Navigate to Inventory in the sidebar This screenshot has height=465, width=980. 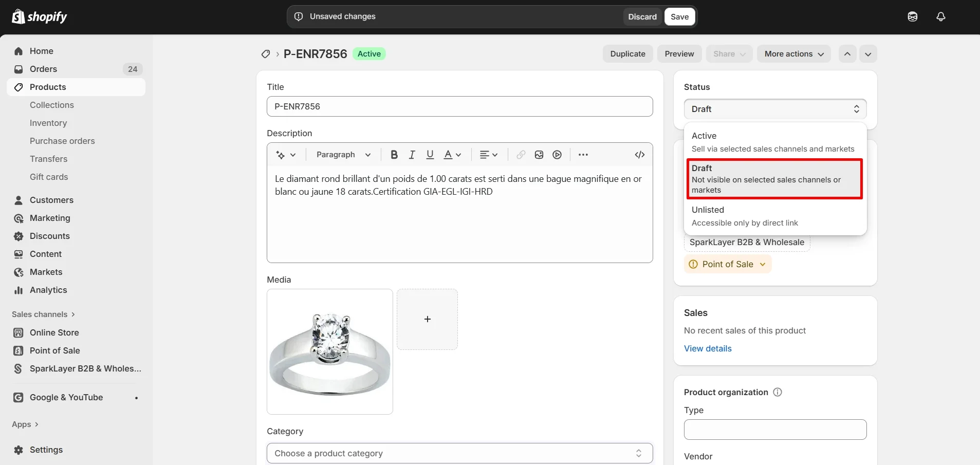pyautogui.click(x=48, y=123)
